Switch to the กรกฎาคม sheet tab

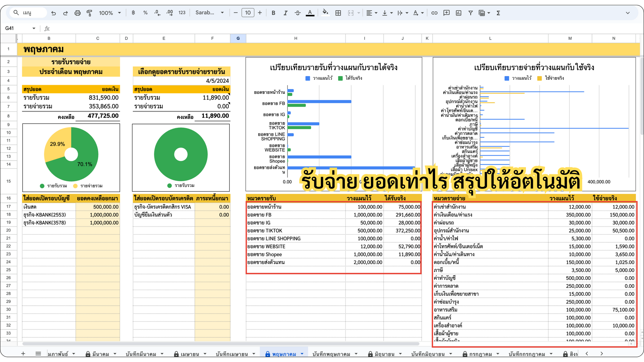click(x=480, y=354)
